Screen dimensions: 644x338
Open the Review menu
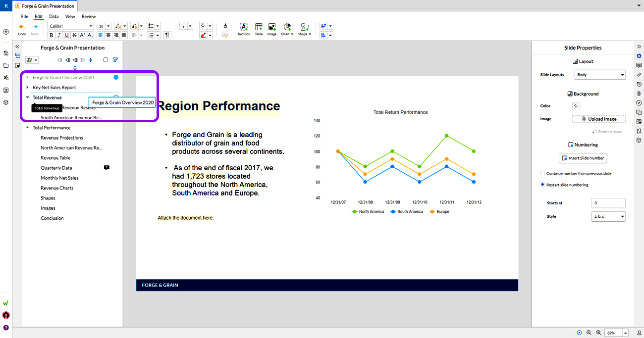click(x=89, y=16)
